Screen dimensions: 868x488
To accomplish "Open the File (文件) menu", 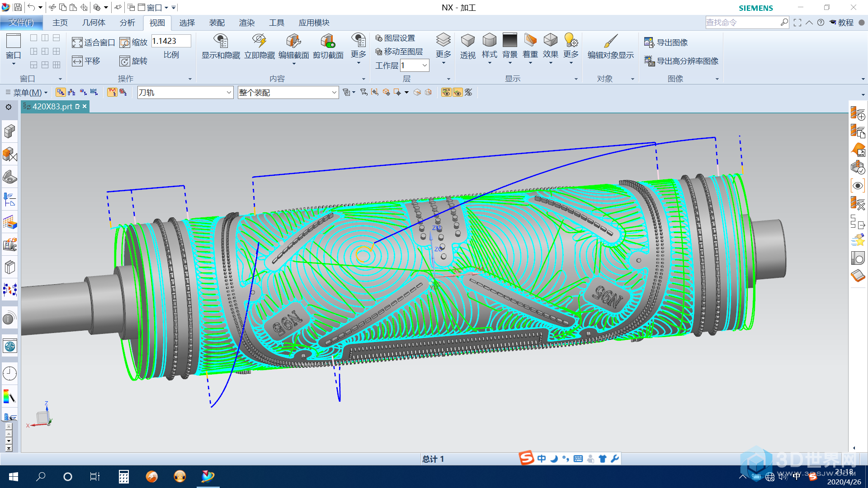I will (21, 23).
